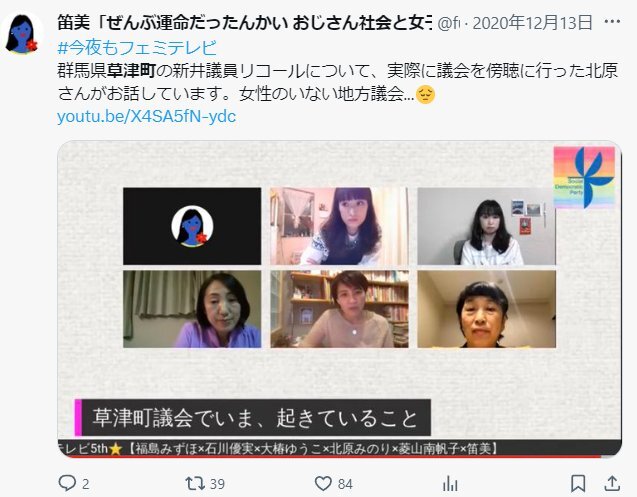View tweet analytics bar chart icon
The height and width of the screenshot is (497, 637).
pyautogui.click(x=450, y=484)
